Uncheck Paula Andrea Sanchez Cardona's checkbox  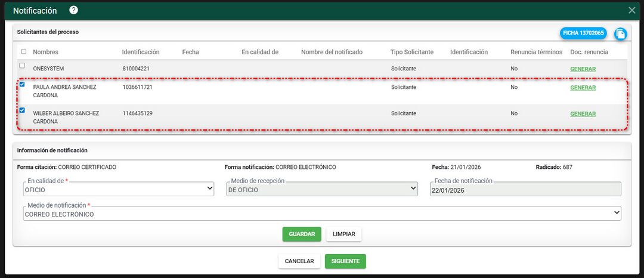point(23,84)
